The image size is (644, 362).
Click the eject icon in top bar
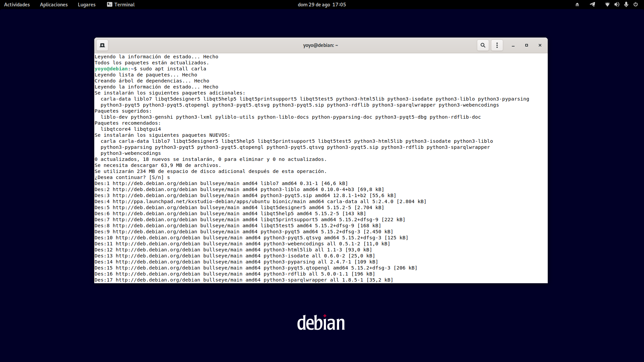pos(577,5)
